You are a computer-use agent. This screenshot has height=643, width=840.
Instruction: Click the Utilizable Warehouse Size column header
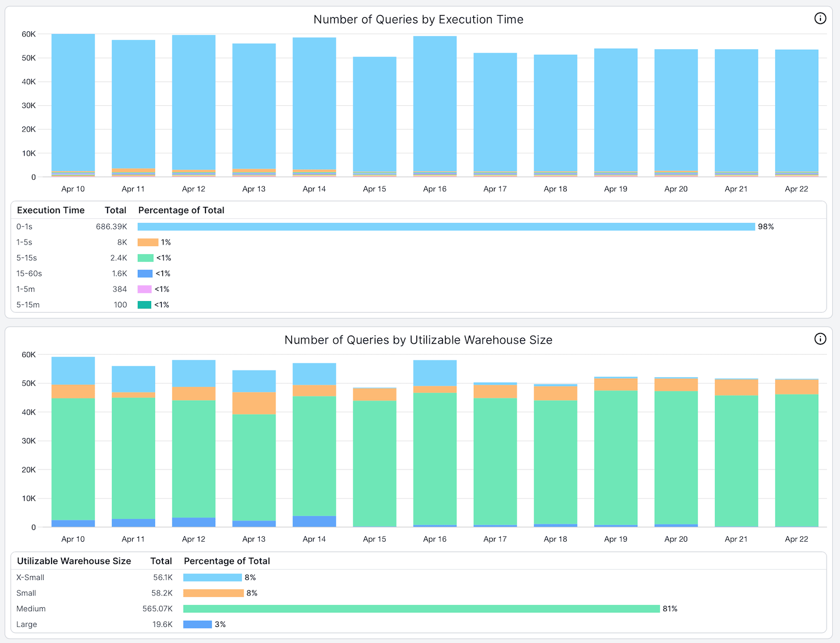coord(74,561)
